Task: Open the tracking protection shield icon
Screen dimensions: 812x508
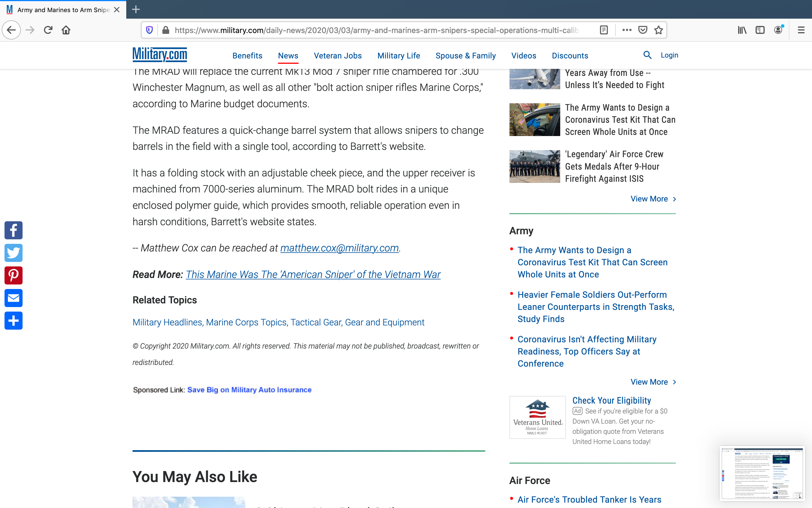Action: (x=150, y=30)
